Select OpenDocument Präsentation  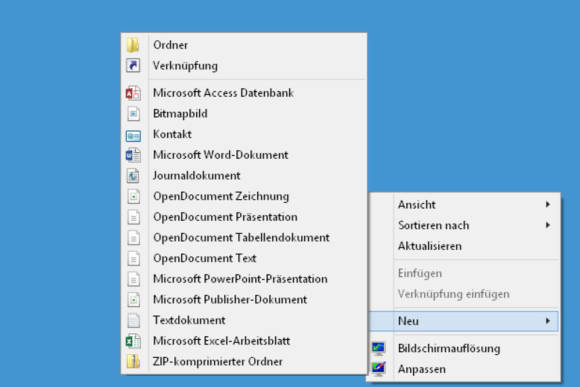(x=244, y=217)
